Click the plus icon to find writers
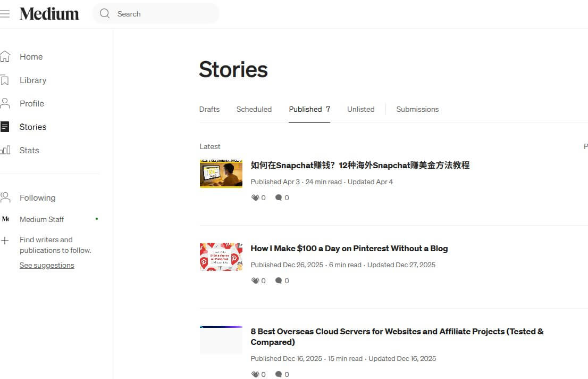 (5, 241)
